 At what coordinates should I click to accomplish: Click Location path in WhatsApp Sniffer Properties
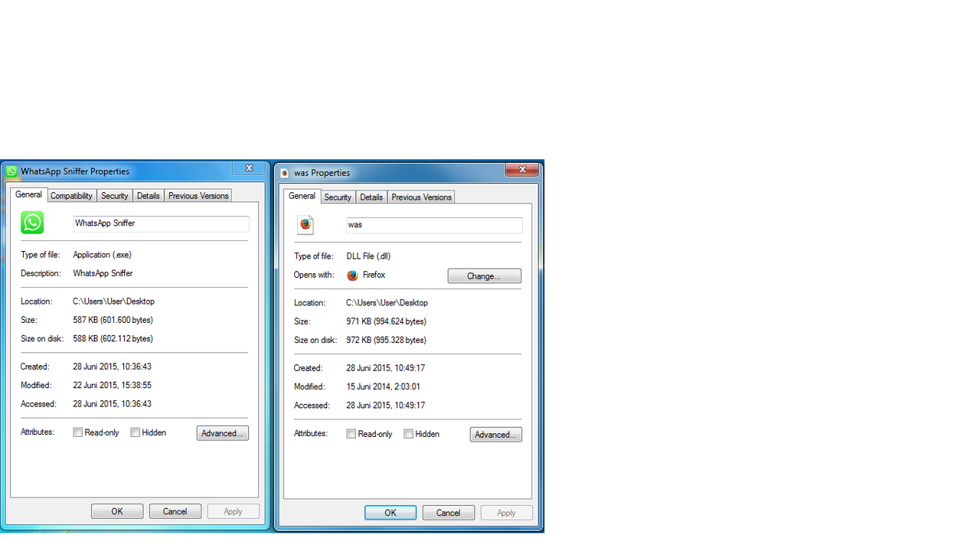(114, 302)
